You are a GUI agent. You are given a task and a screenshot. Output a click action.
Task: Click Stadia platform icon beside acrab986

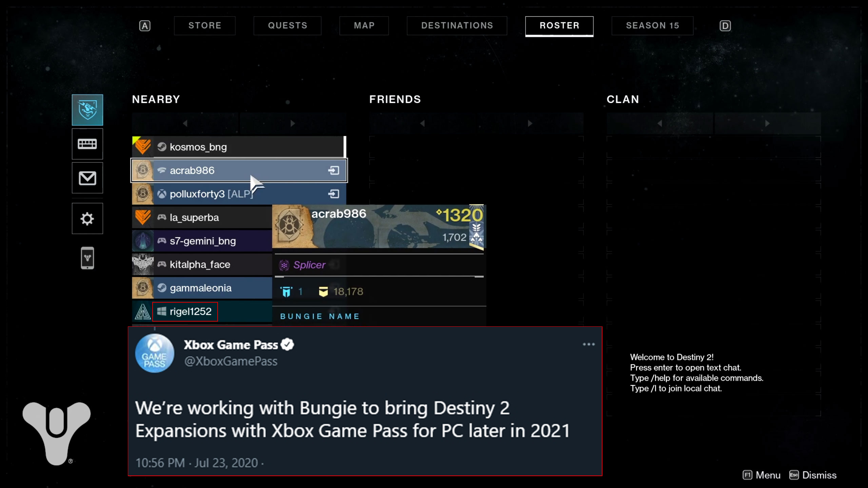(162, 170)
